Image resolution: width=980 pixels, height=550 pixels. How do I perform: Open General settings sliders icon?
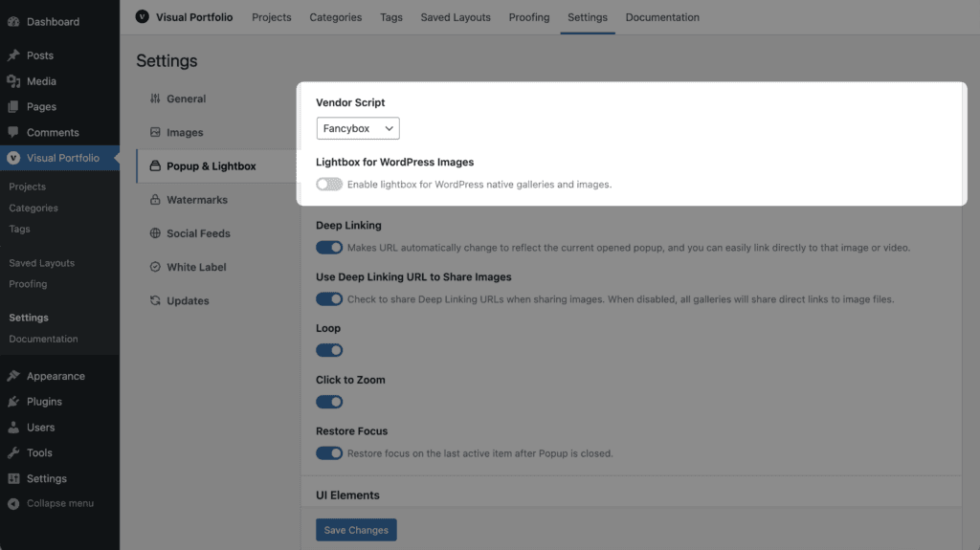pyautogui.click(x=155, y=99)
